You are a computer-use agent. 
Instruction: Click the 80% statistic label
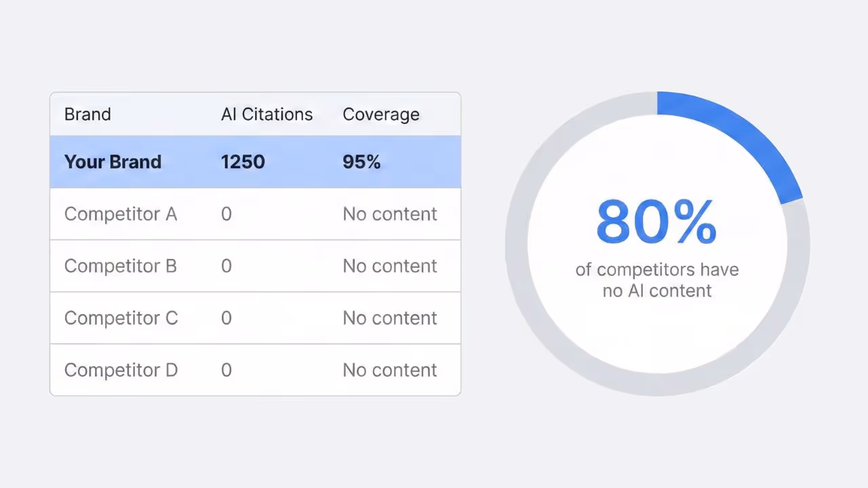(656, 220)
